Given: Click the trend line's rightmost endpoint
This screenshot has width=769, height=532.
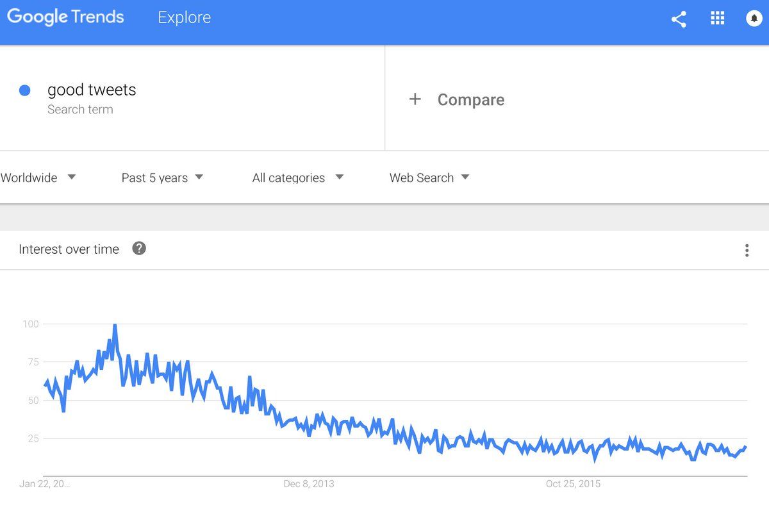Looking at the screenshot, I should (x=746, y=447).
